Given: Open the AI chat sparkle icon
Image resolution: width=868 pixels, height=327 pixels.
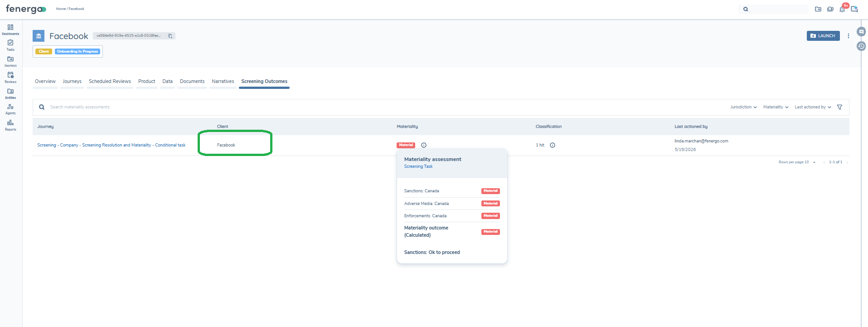Looking at the screenshot, I should pyautogui.click(x=854, y=9).
